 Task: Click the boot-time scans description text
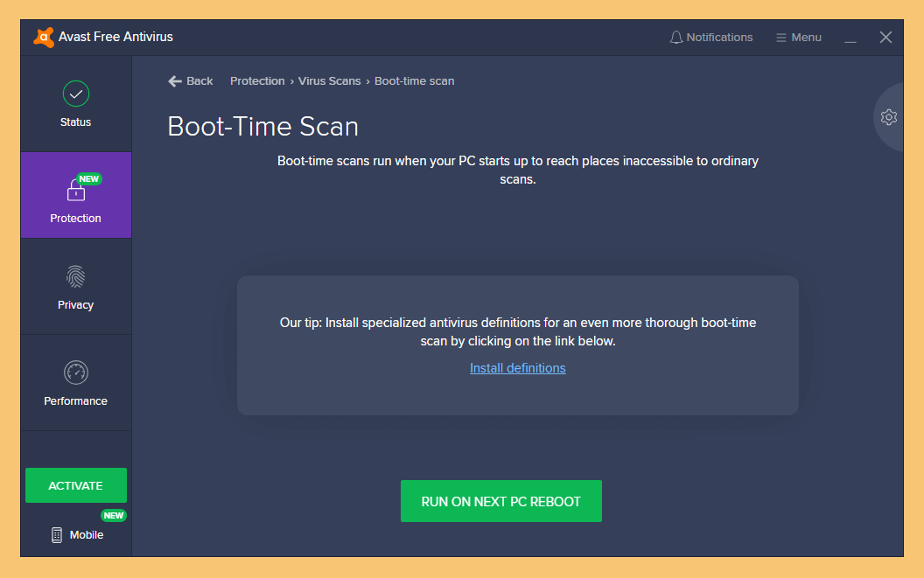click(x=517, y=170)
